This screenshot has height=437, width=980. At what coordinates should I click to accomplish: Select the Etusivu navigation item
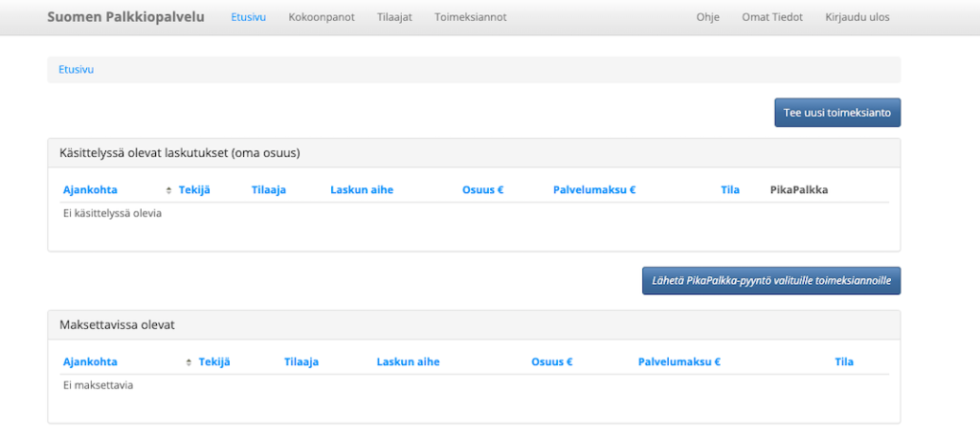point(249,17)
